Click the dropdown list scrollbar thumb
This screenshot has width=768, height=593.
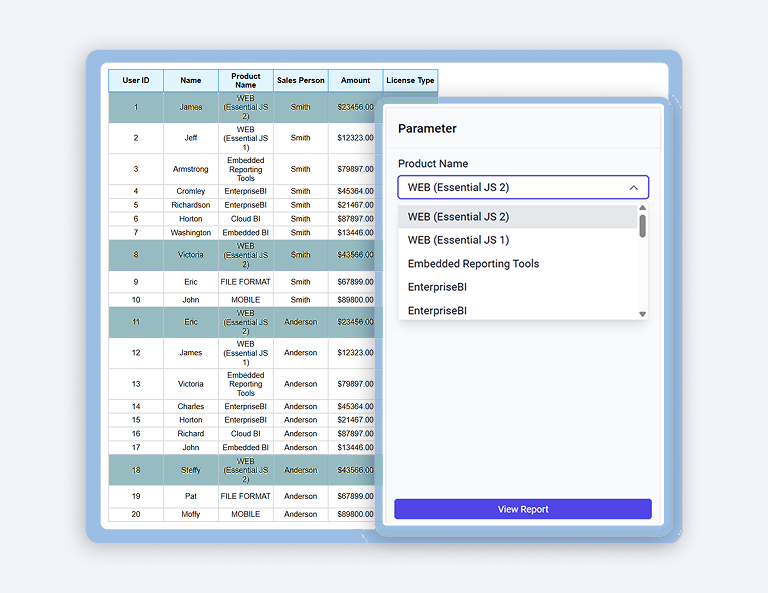click(642, 226)
